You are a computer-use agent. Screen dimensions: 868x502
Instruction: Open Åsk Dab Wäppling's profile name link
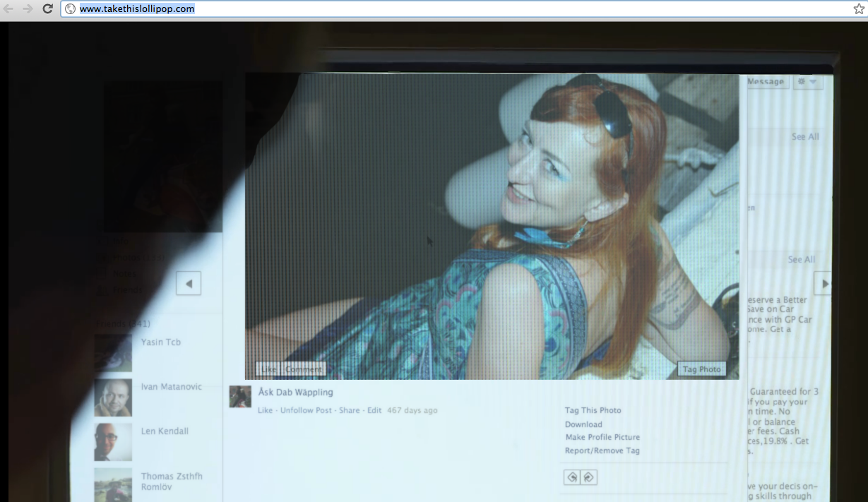coord(295,392)
